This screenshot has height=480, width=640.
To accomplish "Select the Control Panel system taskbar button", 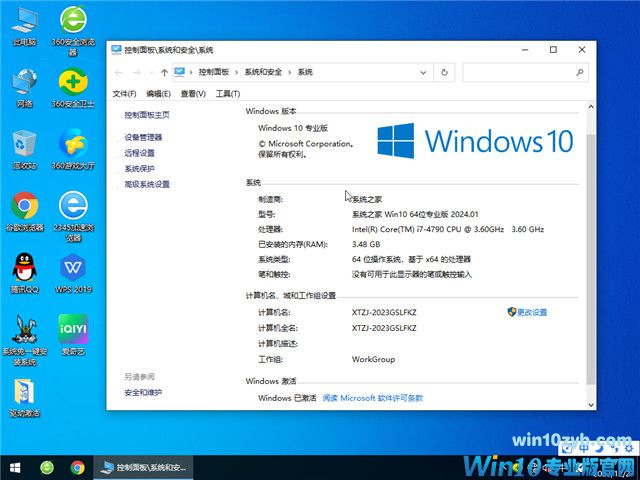I will coord(143,467).
